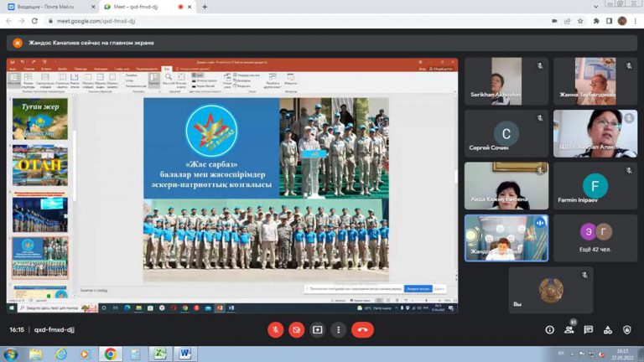Unmute microphone in Meet call bar
Screen dimensions: 644x362
(275, 330)
